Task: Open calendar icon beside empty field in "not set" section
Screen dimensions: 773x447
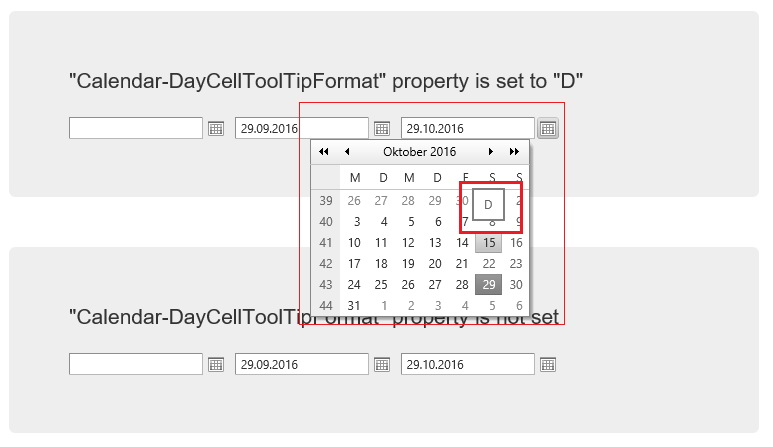Action: (216, 365)
